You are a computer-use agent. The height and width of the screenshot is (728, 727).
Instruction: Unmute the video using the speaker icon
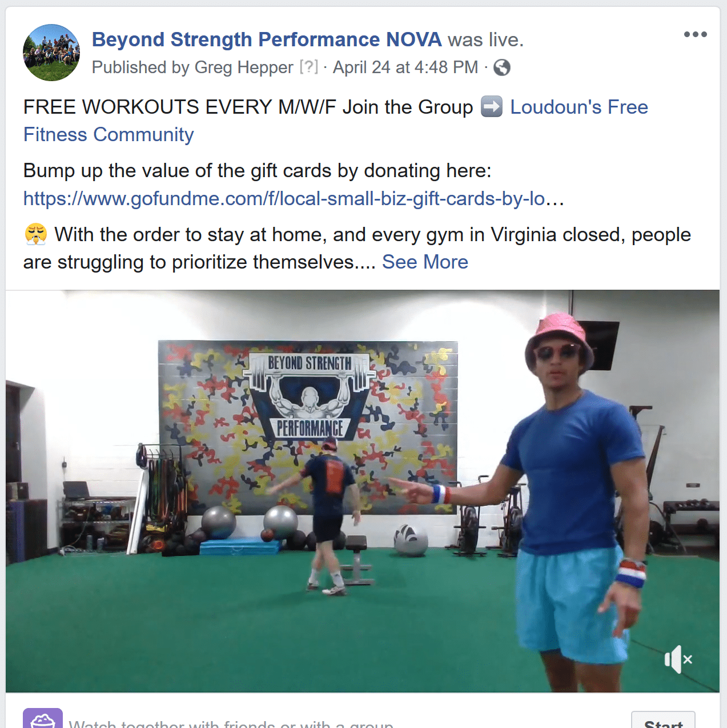pyautogui.click(x=678, y=659)
